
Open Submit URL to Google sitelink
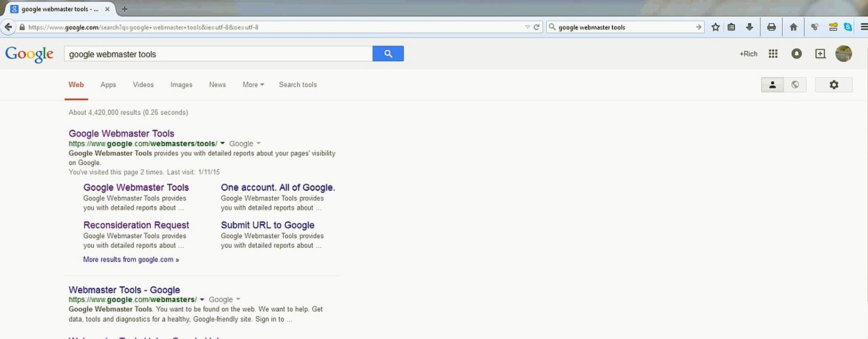tap(268, 225)
